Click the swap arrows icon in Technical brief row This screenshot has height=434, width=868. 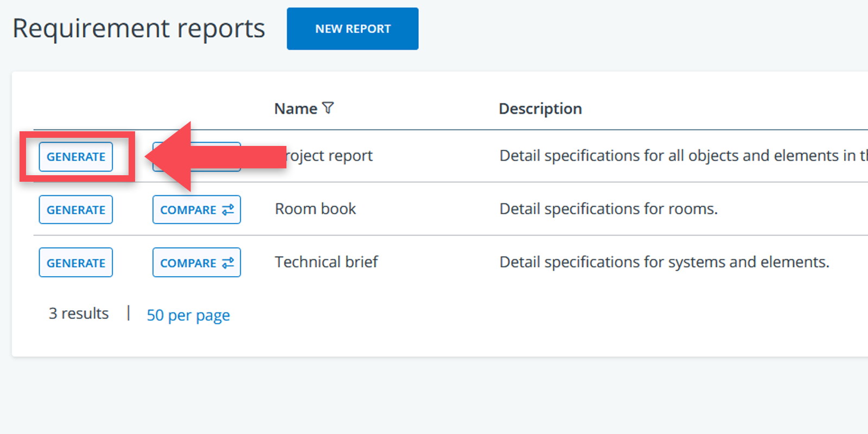click(228, 263)
